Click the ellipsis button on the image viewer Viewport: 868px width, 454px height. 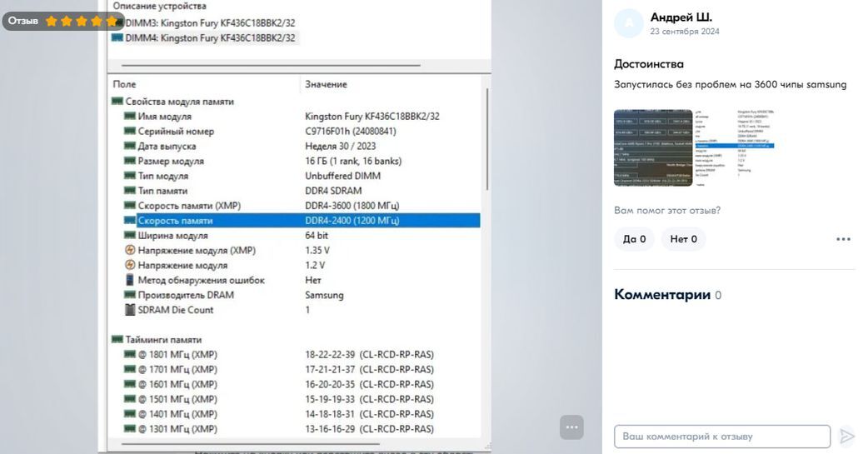click(571, 427)
